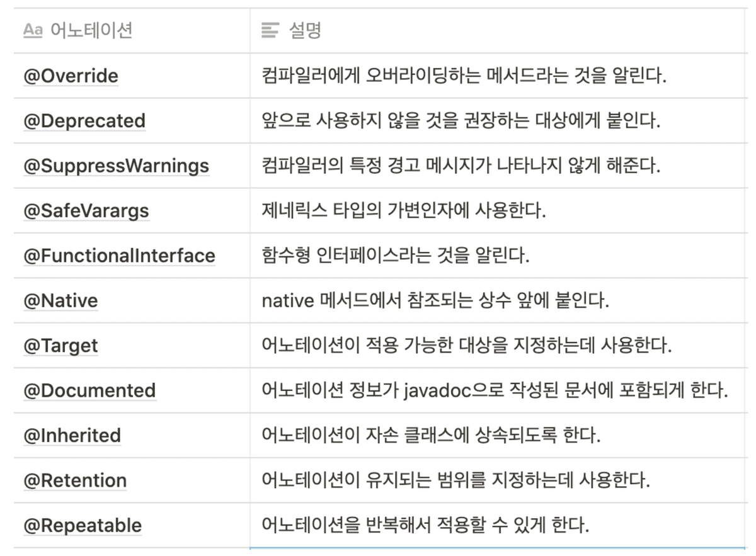
Task: Click the description cell mentioning javadoc
Action: pyautogui.click(x=498, y=390)
